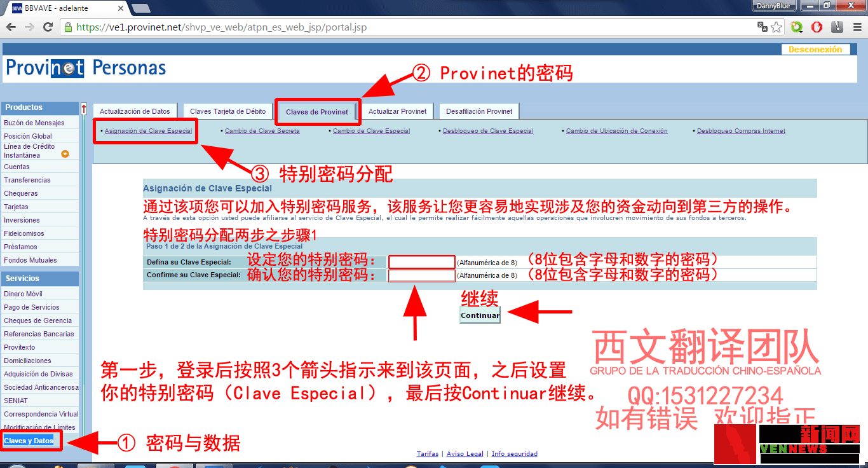Focus the Defina su Clave Especial field

pyautogui.click(x=422, y=262)
